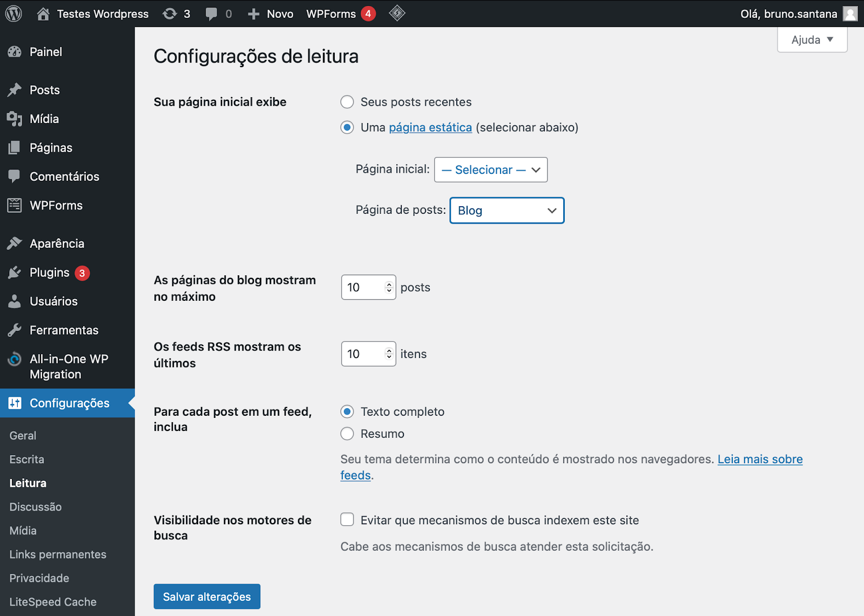Click the user avatar next to bruno.santana
The image size is (864, 616).
click(850, 13)
